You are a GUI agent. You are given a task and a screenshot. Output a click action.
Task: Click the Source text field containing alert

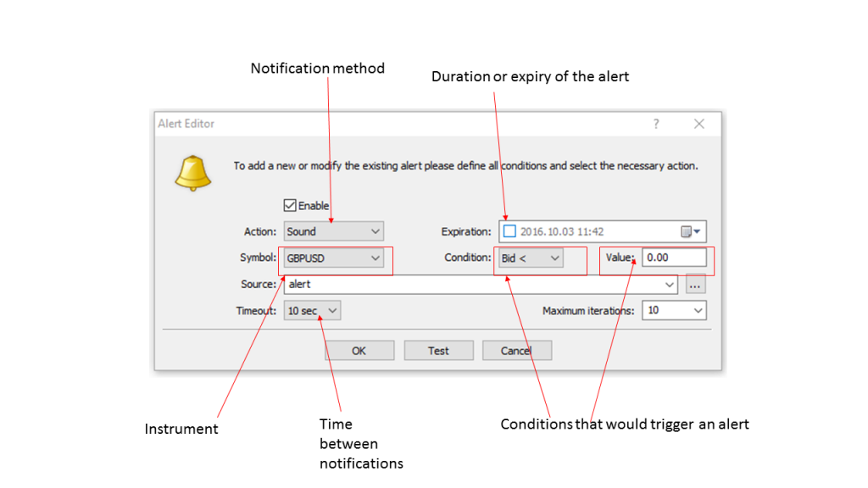pyautogui.click(x=475, y=285)
